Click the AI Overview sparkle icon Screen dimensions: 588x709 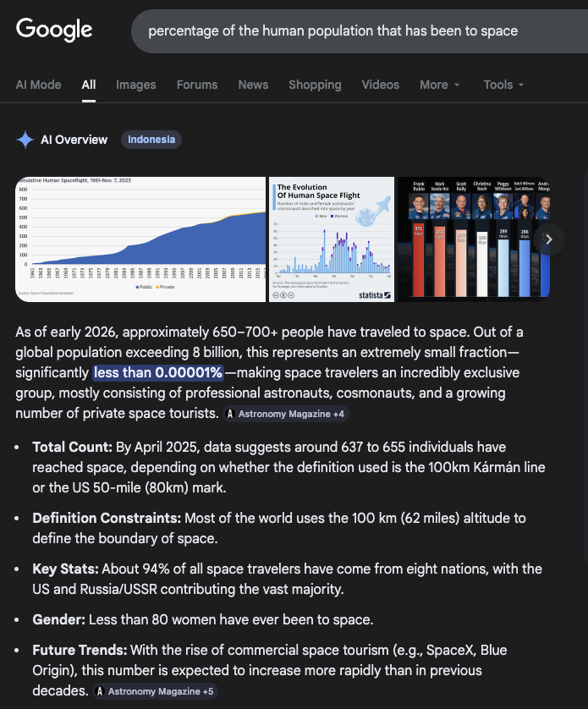pyautogui.click(x=25, y=140)
